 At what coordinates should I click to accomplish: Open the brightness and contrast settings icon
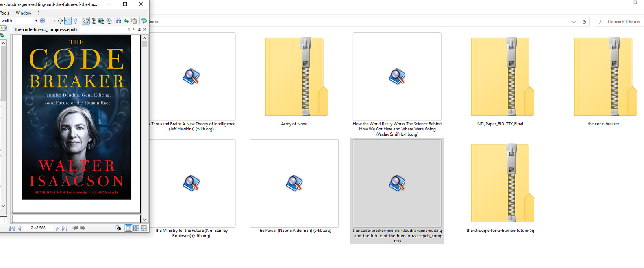[x=118, y=228]
